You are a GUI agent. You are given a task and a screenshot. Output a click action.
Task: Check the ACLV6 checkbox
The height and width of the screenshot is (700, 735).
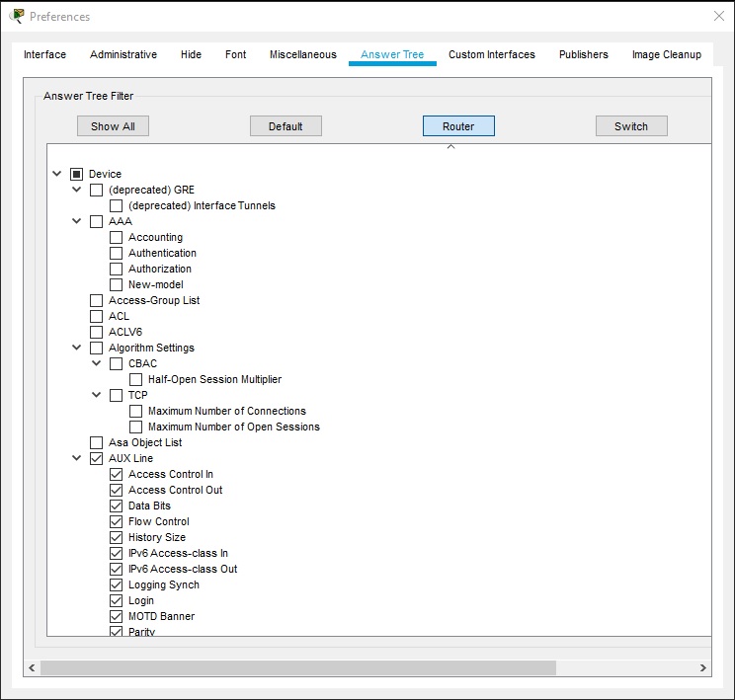click(96, 332)
